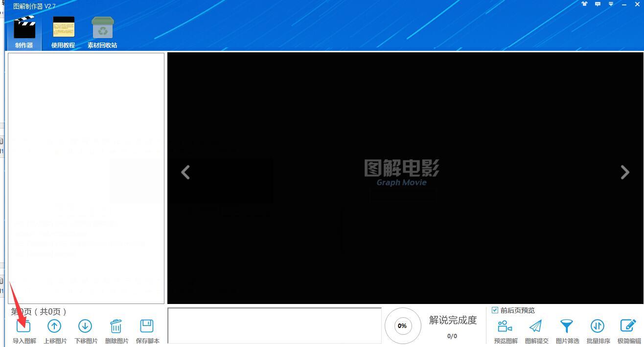Select the 上移图片 move-up icon
The height and width of the screenshot is (347, 644).
54,326
